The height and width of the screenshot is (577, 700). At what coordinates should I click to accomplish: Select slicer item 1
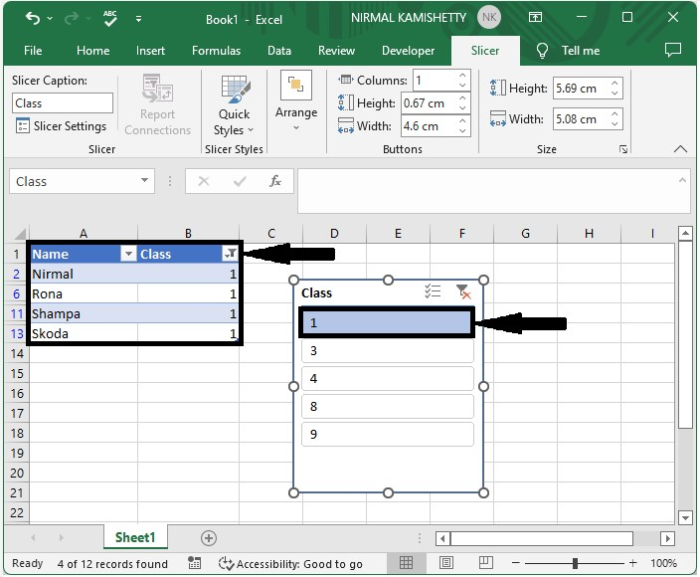click(387, 322)
